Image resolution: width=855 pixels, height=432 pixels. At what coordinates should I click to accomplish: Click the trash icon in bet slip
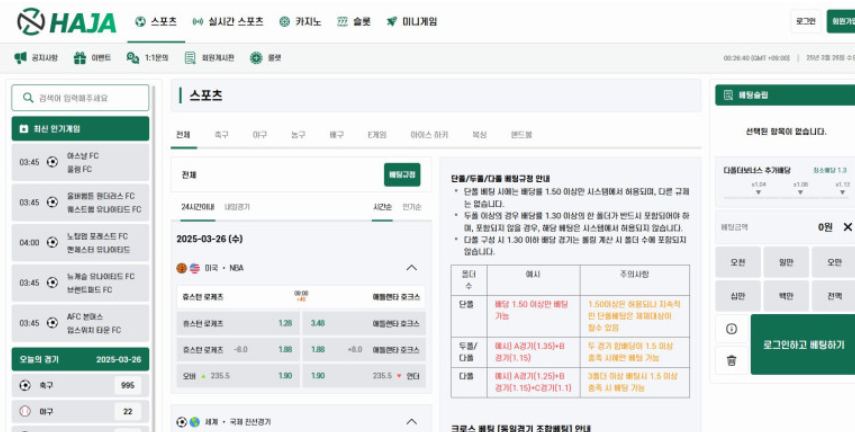click(x=731, y=361)
